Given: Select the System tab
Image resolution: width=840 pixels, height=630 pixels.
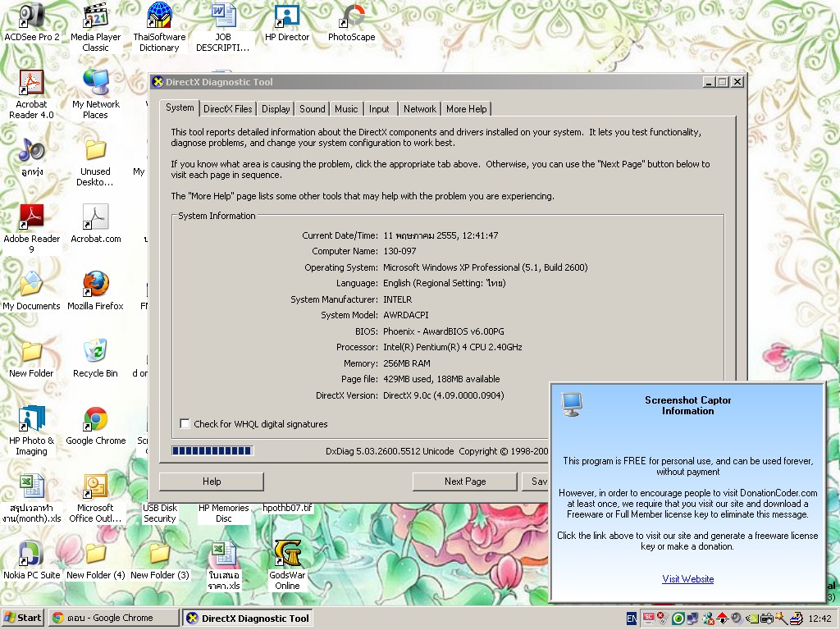Looking at the screenshot, I should pyautogui.click(x=180, y=107).
